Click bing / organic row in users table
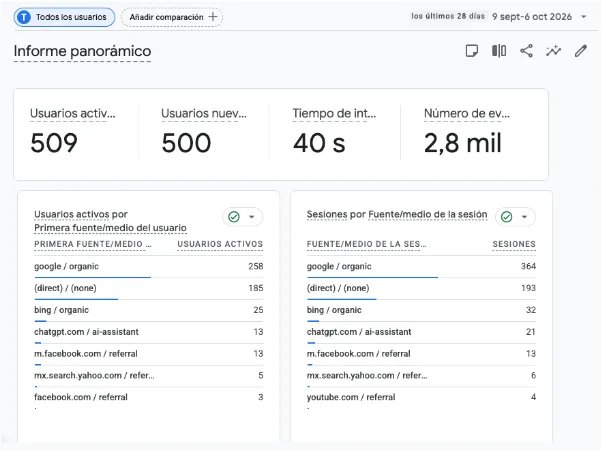This screenshot has width=601, height=451. point(149,310)
